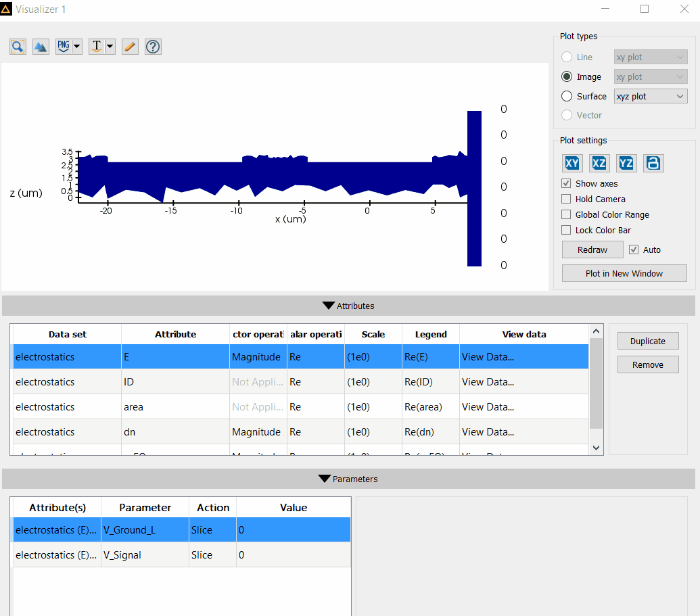
Task: Click the reset perspective view icon
Action: click(x=653, y=164)
